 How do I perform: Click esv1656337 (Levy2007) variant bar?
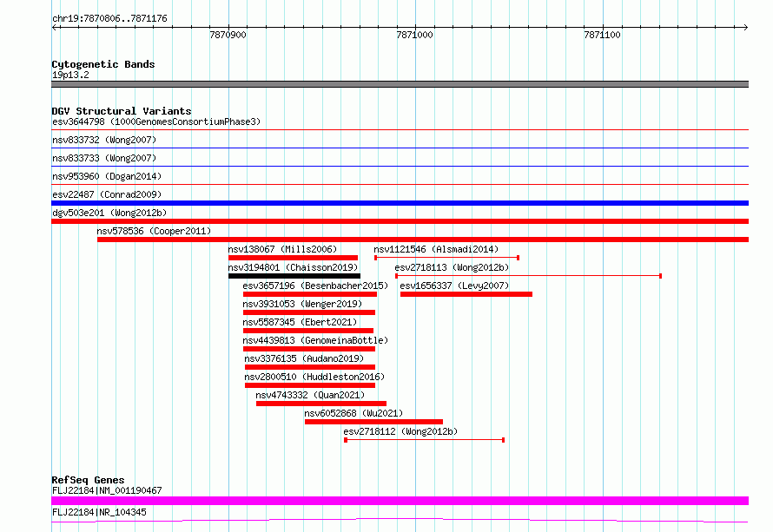[466, 294]
